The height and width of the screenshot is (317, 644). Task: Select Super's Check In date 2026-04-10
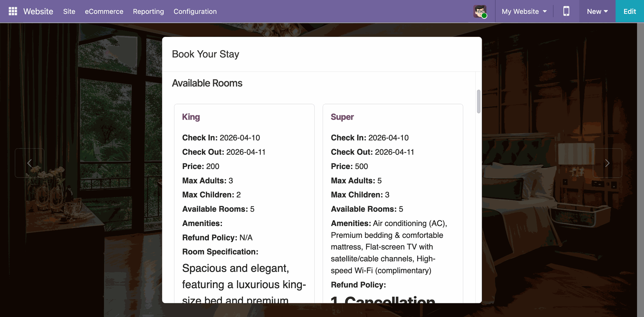pyautogui.click(x=388, y=138)
